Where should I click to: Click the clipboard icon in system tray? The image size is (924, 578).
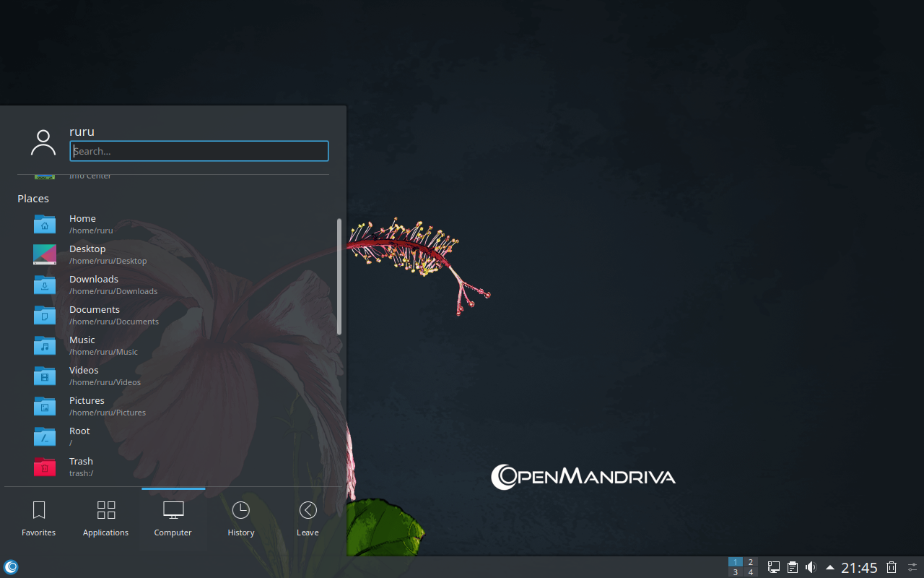point(793,567)
